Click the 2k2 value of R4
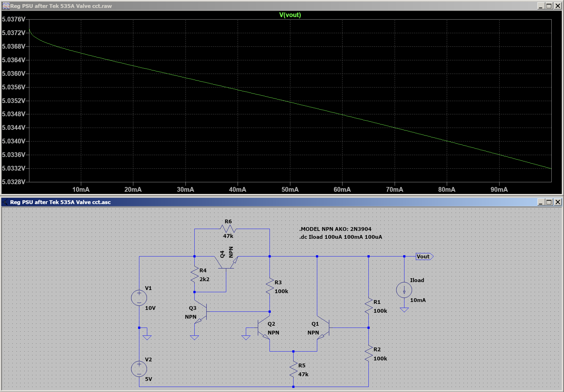 pyautogui.click(x=204, y=279)
